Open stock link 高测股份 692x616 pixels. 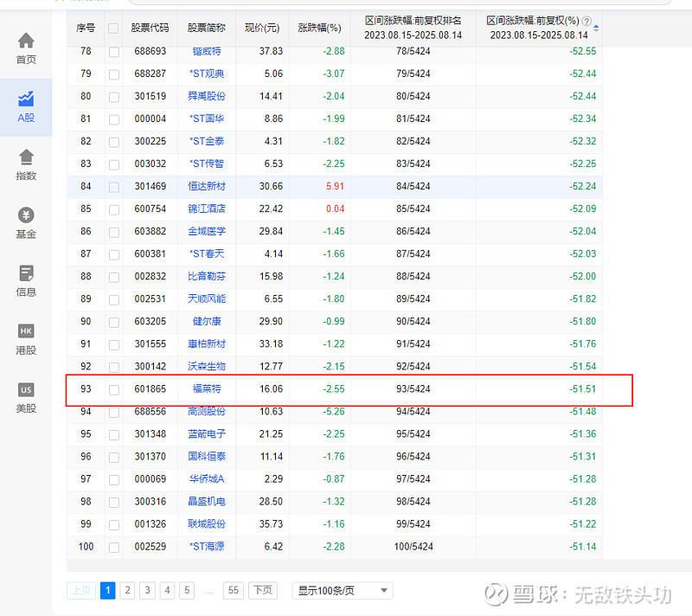[x=207, y=411]
